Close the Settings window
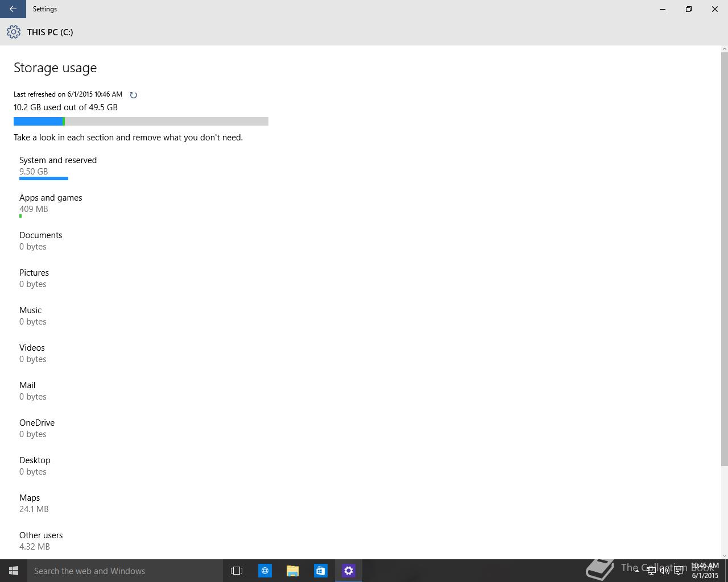The height and width of the screenshot is (582, 728). coord(715,9)
